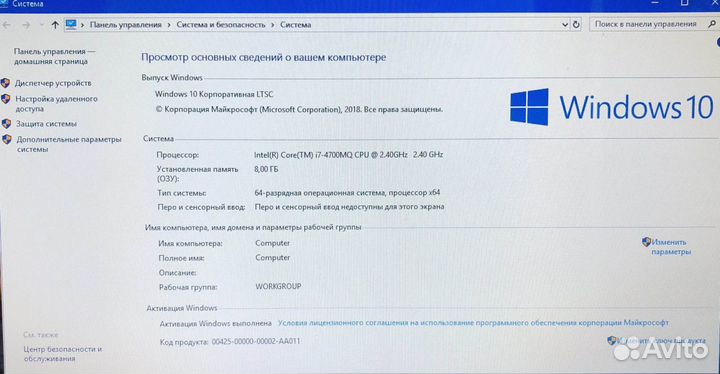Open 'Защита системы' link

(46, 124)
